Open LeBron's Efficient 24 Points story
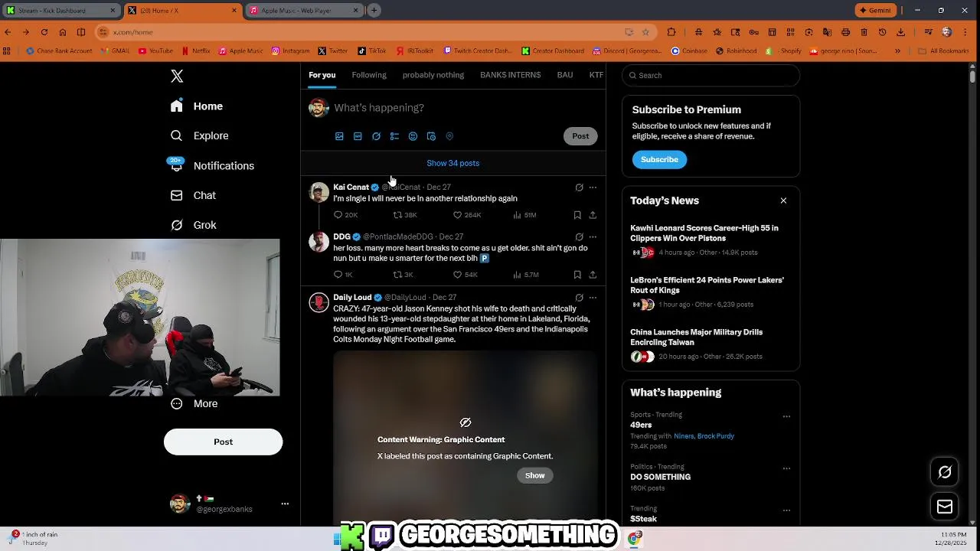 tap(710, 292)
